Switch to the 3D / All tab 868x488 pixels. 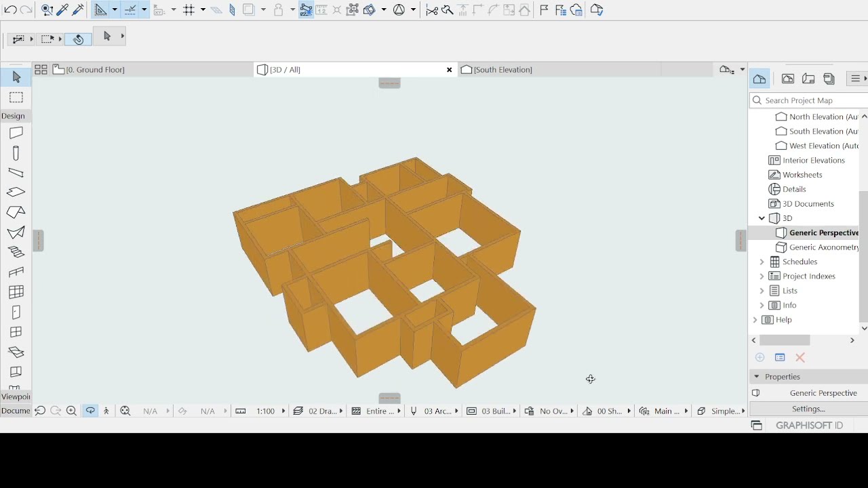(355, 69)
